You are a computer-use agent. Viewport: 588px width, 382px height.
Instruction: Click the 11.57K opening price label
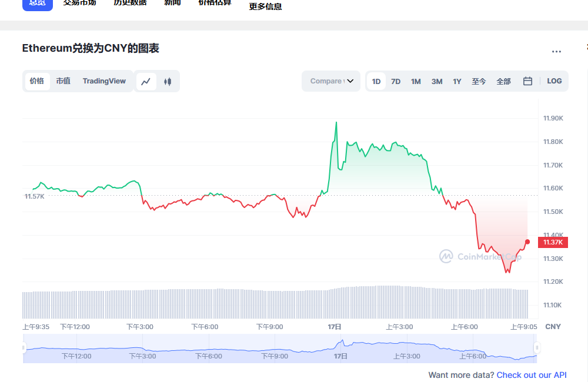click(35, 196)
